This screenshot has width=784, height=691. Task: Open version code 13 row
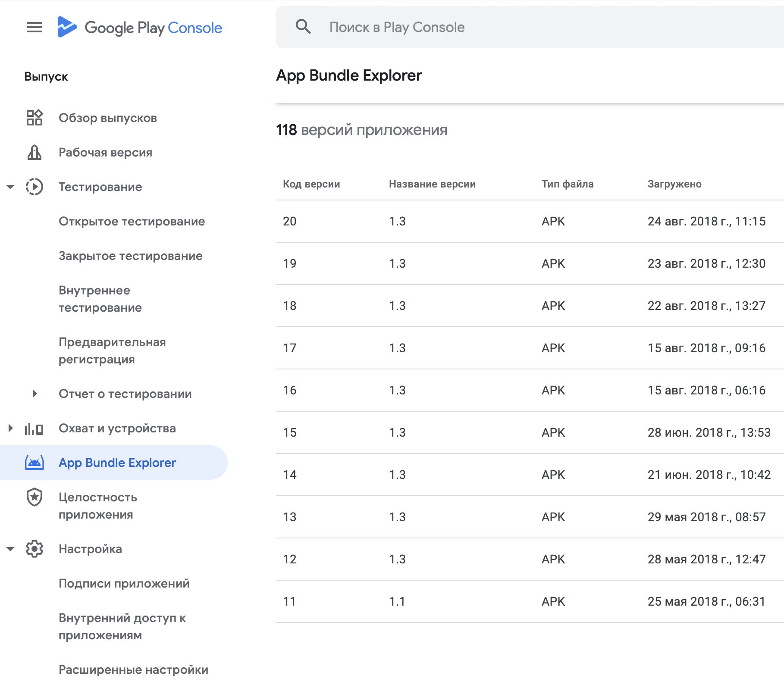(530, 517)
